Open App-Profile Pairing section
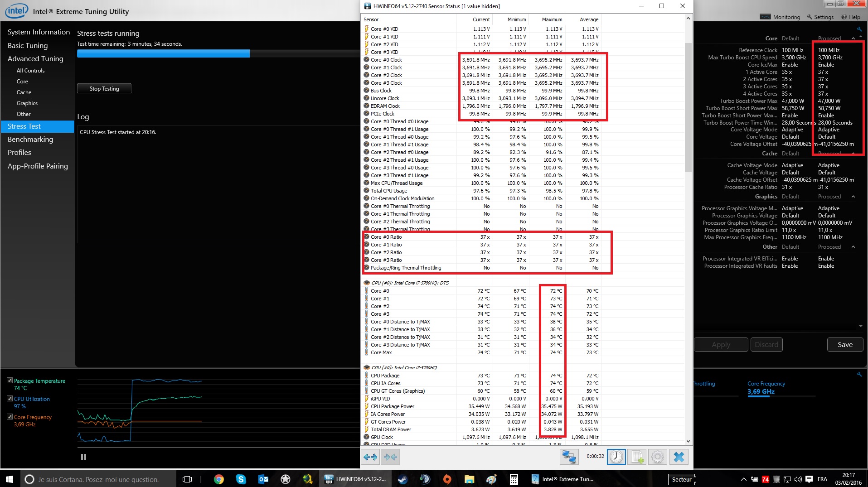Viewport: 868px width, 487px height. [38, 166]
